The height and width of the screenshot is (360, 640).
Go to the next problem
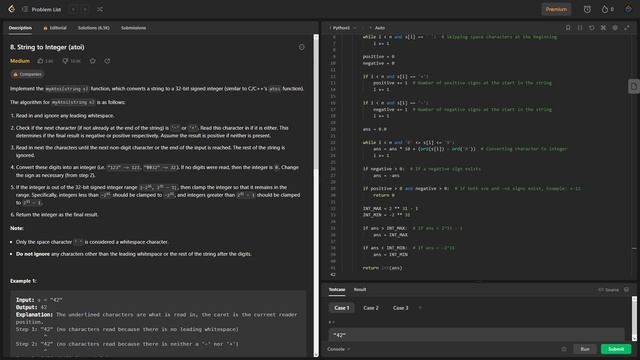pos(85,9)
